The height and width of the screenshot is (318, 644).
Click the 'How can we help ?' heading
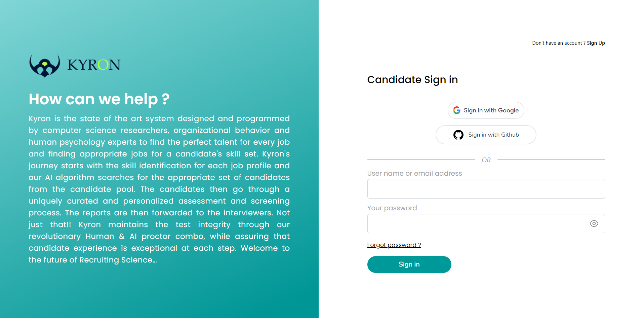click(x=99, y=99)
